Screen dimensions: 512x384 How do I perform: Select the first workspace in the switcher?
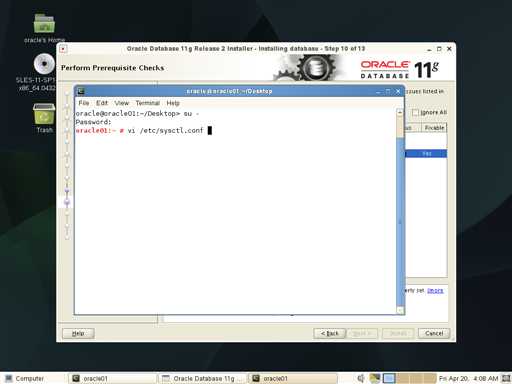tap(389, 378)
